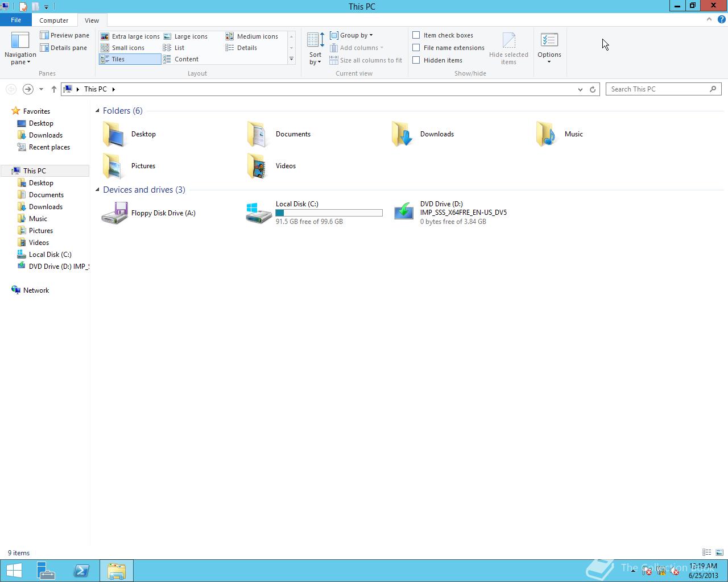Click the Search This PC field
Screen dimensions: 728x582
point(663,89)
